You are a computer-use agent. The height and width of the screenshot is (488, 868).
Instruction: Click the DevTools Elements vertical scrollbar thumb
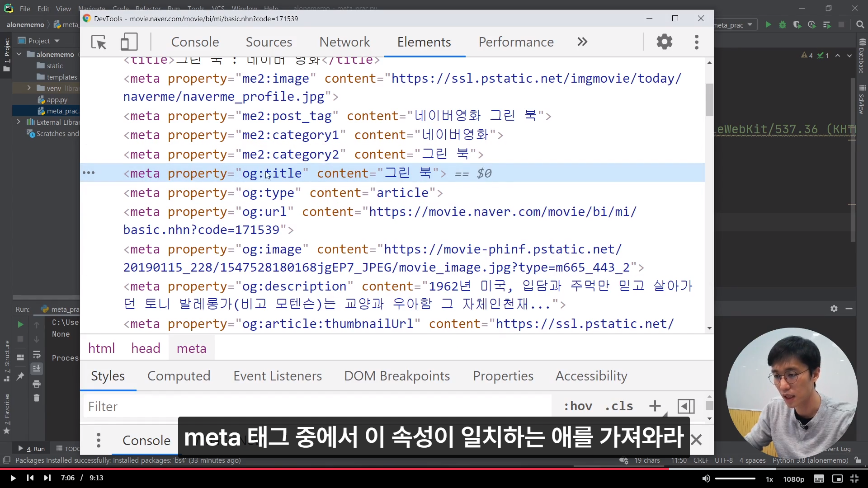(709, 99)
